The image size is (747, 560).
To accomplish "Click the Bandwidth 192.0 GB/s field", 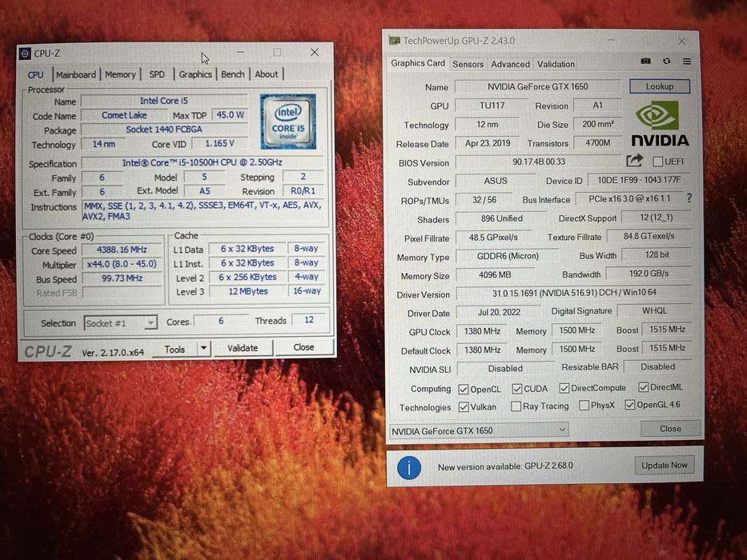I will coord(649,274).
